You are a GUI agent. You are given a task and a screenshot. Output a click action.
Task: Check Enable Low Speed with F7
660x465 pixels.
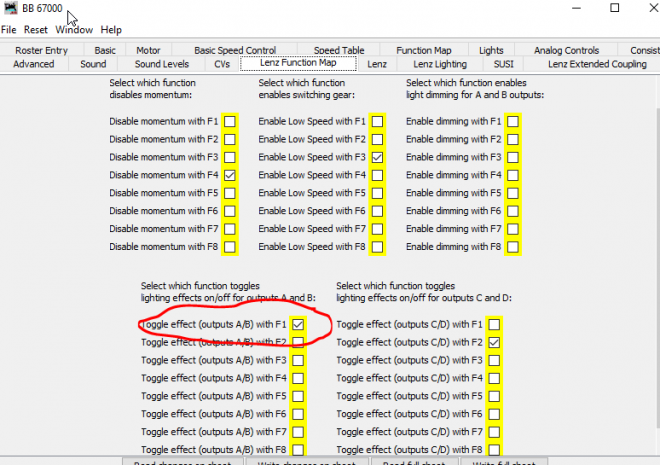coord(378,229)
